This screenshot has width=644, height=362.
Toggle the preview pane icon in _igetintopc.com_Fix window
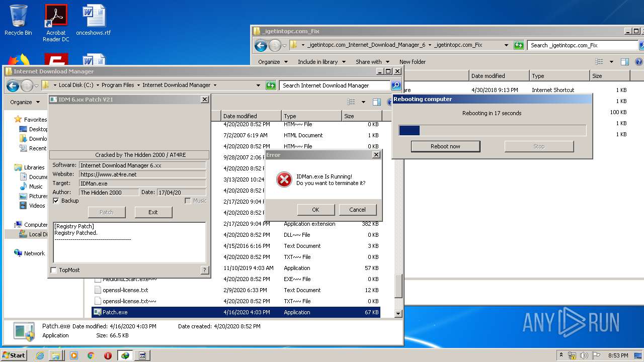click(x=624, y=62)
